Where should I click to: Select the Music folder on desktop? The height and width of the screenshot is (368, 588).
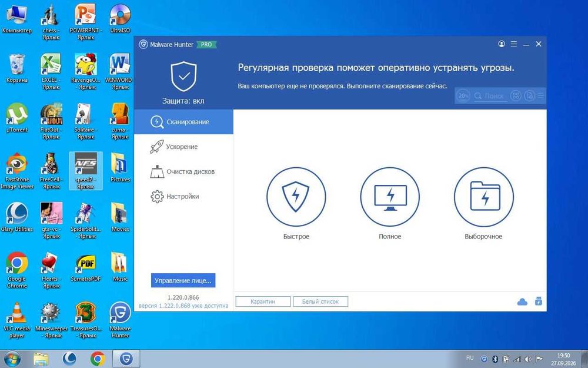click(x=120, y=267)
